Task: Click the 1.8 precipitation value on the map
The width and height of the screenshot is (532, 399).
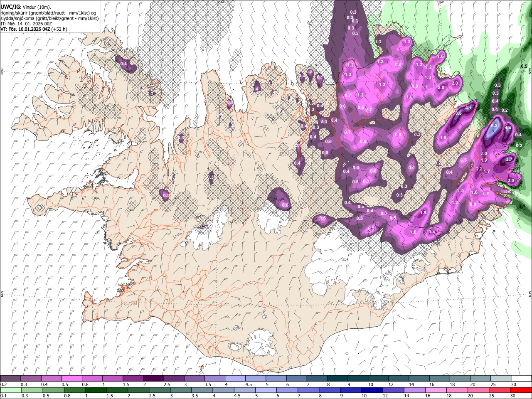Action: coord(424,212)
